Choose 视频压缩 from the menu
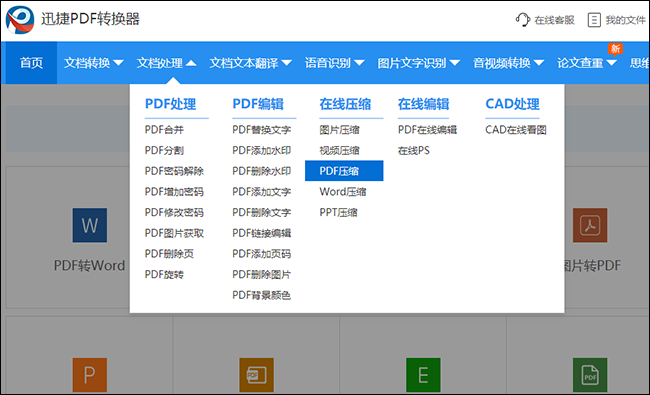The height and width of the screenshot is (395, 650). (340, 150)
